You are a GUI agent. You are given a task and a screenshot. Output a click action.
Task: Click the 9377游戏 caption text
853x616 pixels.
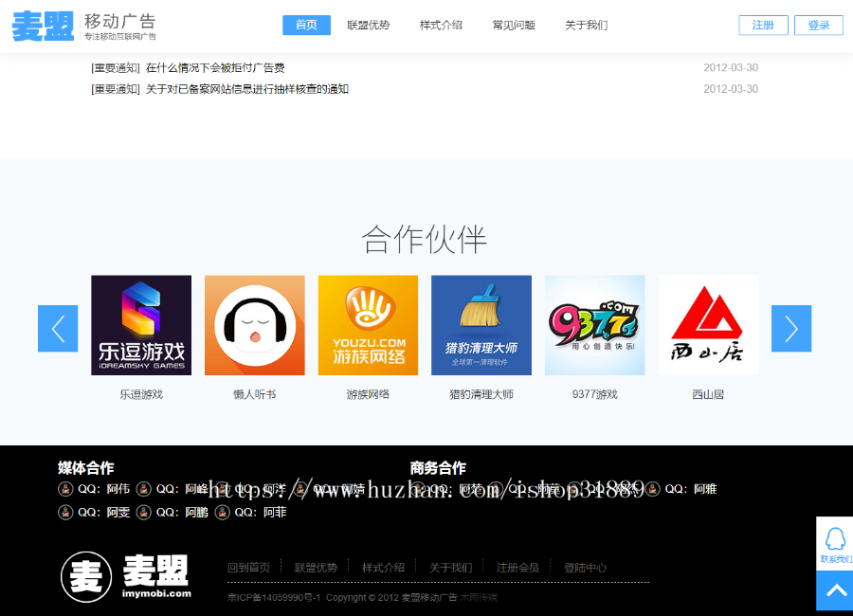(594, 394)
